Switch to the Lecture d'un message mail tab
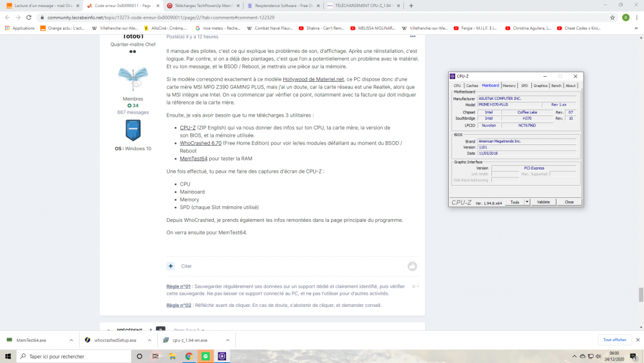Screen dimensions: 644x363 43,6
